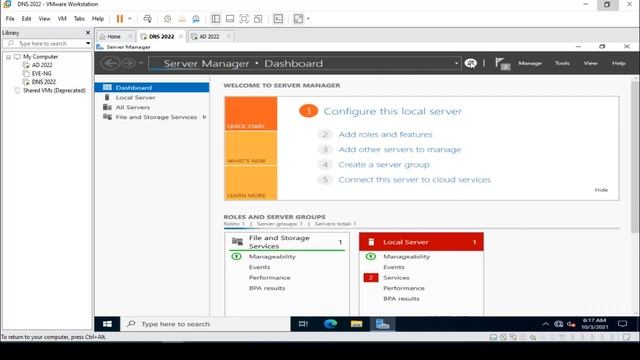Open the dropdown arrow beside the pause button

(130, 19)
